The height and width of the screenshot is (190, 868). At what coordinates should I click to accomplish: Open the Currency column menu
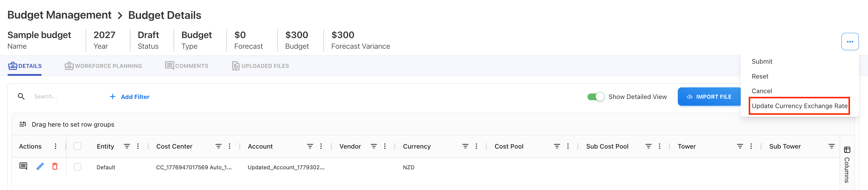(476, 146)
